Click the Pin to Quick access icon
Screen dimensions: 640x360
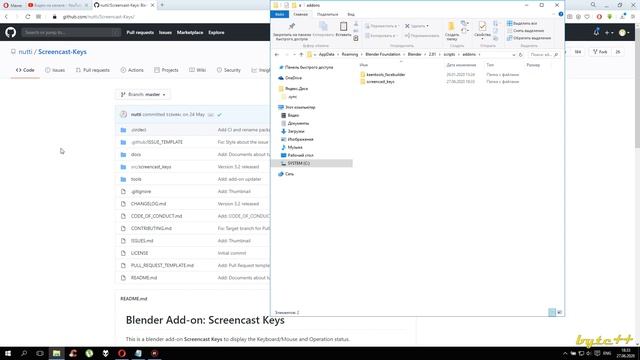click(292, 27)
